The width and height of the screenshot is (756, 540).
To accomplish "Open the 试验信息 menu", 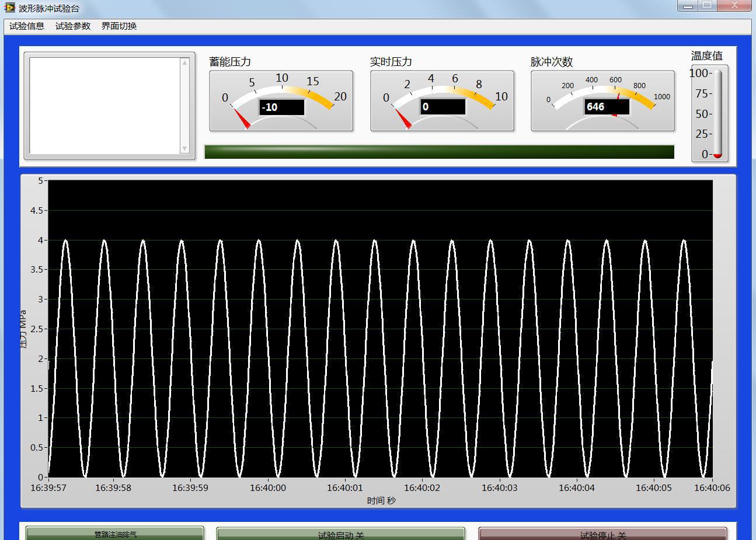I will (x=27, y=26).
